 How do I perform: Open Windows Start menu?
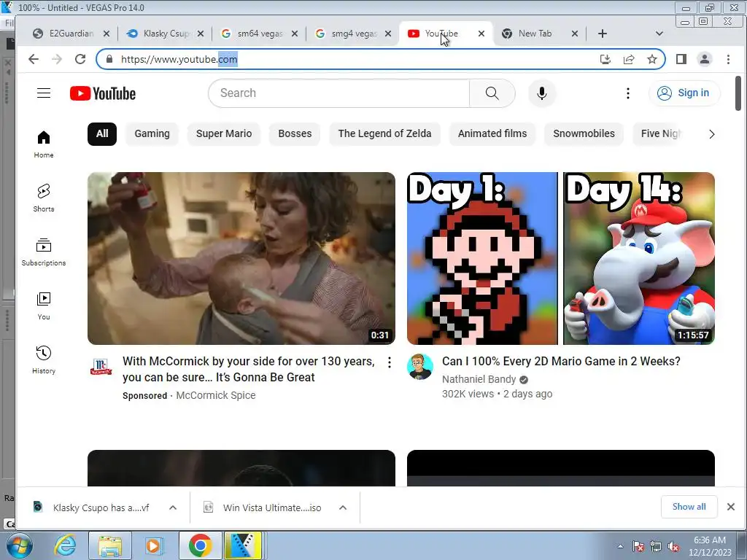pyautogui.click(x=19, y=545)
